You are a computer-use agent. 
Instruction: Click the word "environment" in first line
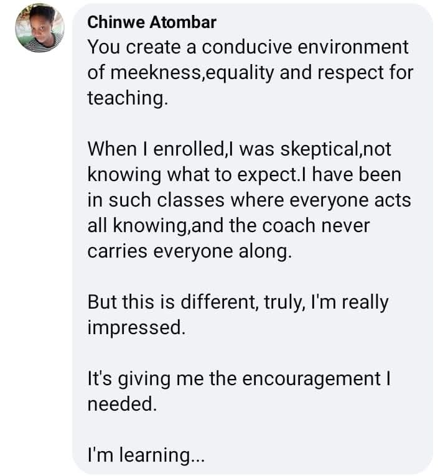[353, 47]
